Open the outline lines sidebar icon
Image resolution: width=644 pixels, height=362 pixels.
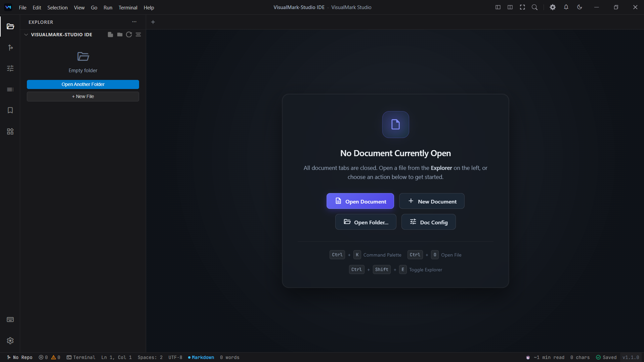10,89
